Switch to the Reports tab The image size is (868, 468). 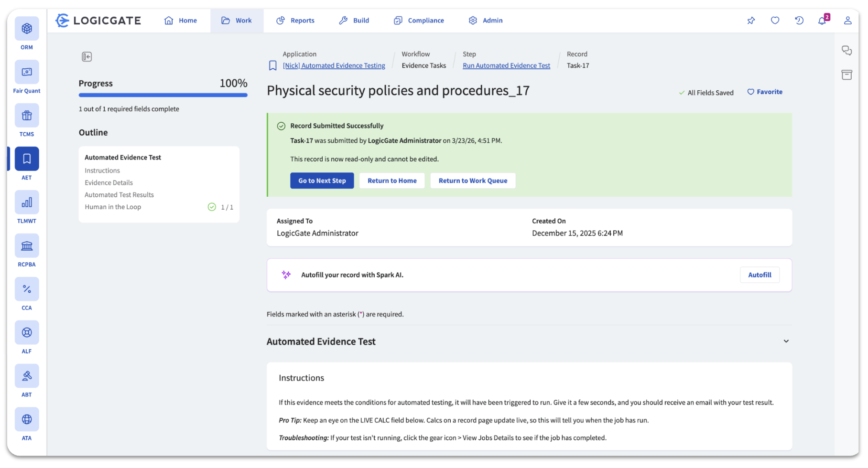tap(295, 21)
